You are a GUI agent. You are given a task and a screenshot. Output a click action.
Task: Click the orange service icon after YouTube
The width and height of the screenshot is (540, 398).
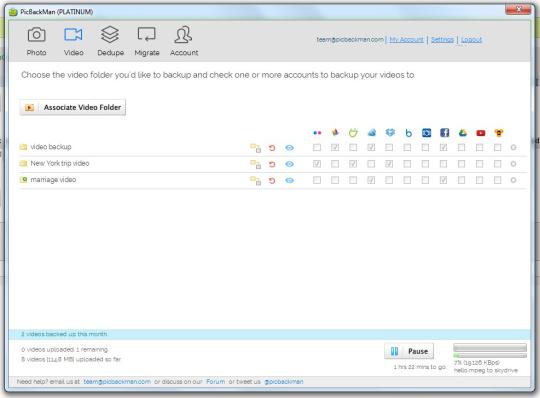pos(499,133)
